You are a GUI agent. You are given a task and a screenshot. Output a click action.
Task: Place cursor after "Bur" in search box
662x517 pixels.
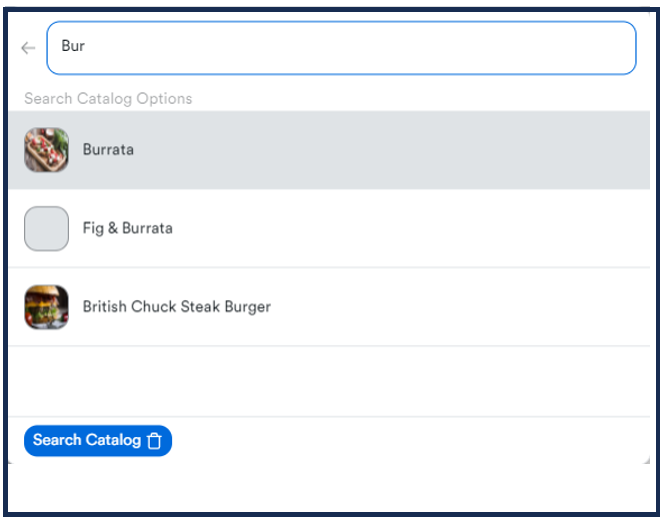[87, 47]
